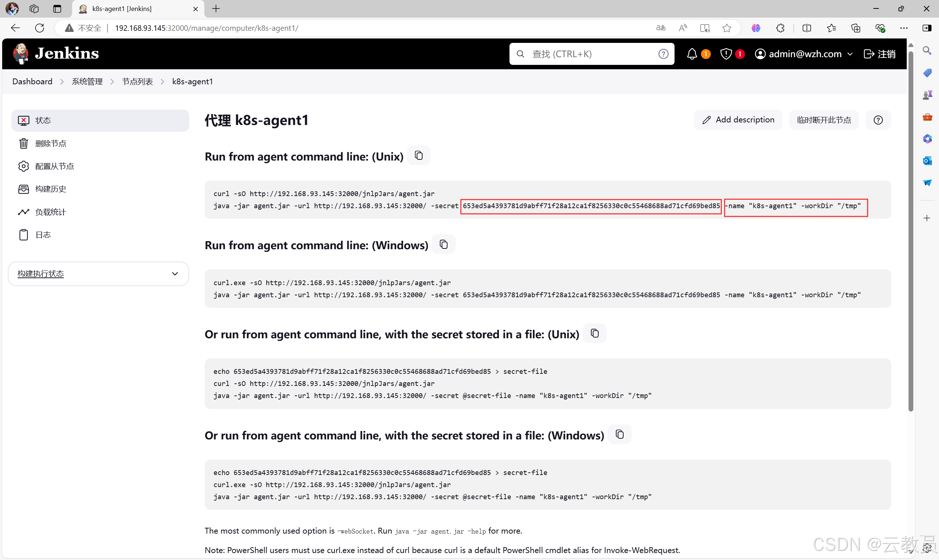
Task: Click the translate page icon in address bar
Action: (x=660, y=28)
